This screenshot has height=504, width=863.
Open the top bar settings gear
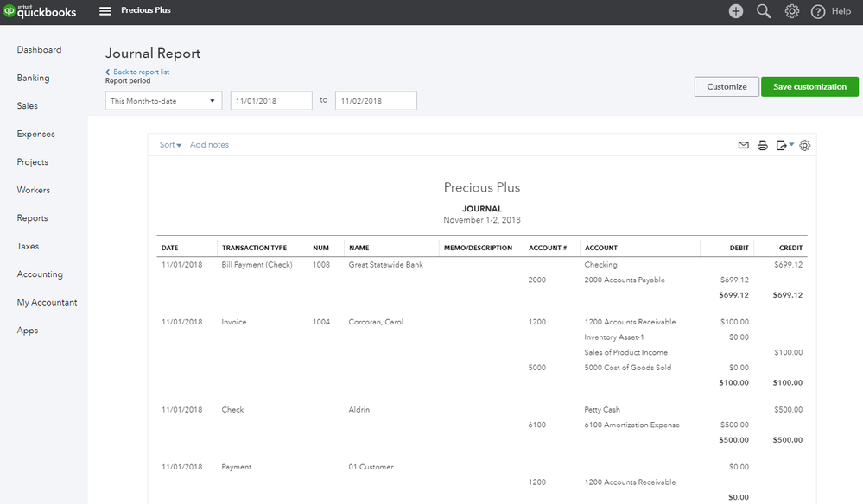click(x=791, y=11)
